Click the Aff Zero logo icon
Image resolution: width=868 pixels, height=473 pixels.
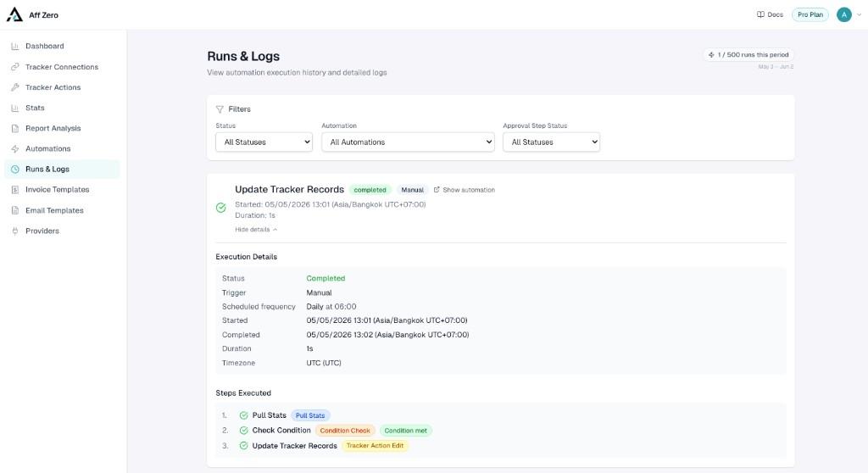[x=14, y=14]
